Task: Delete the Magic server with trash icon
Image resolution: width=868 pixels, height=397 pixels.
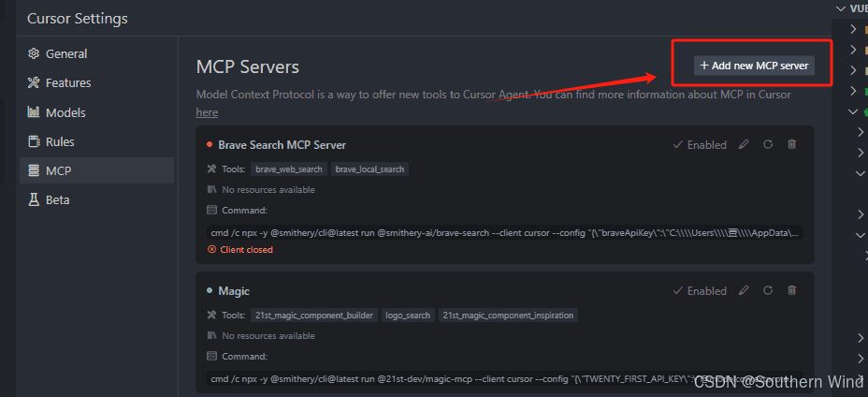Action: (x=792, y=290)
